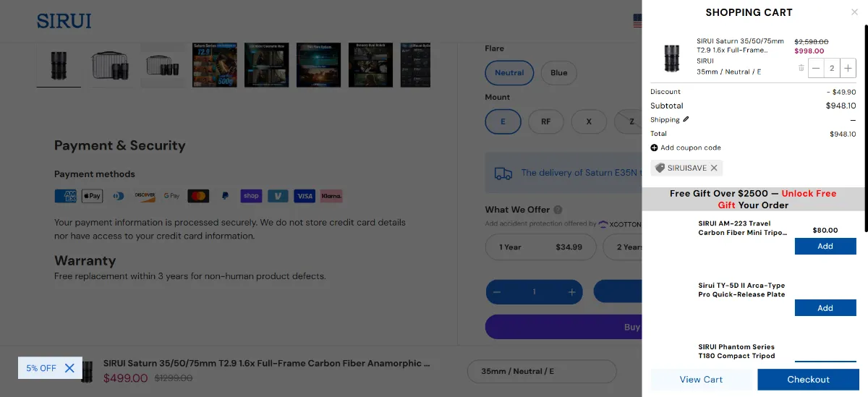Select the case with three lenses thumbnail
This screenshot has width=868, height=397.
tap(163, 64)
